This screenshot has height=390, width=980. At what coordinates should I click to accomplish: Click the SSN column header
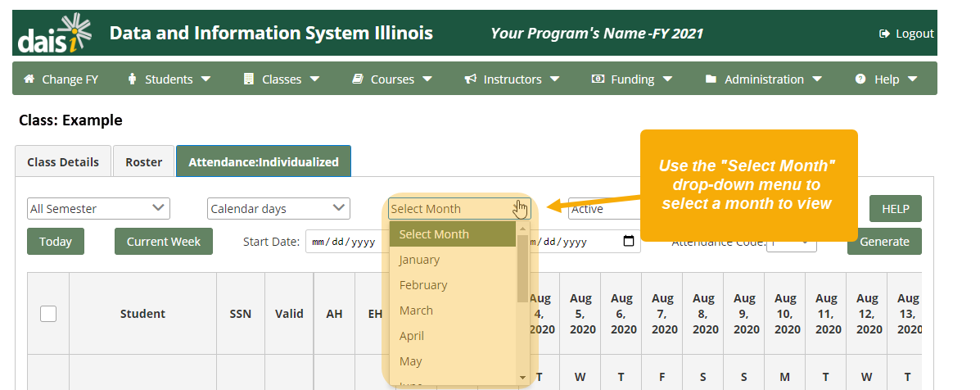click(241, 314)
